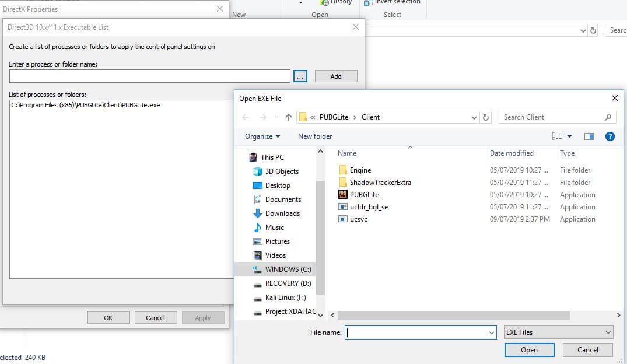The height and width of the screenshot is (364, 627).
Task: Select Documents in navigation pane
Action: [283, 199]
